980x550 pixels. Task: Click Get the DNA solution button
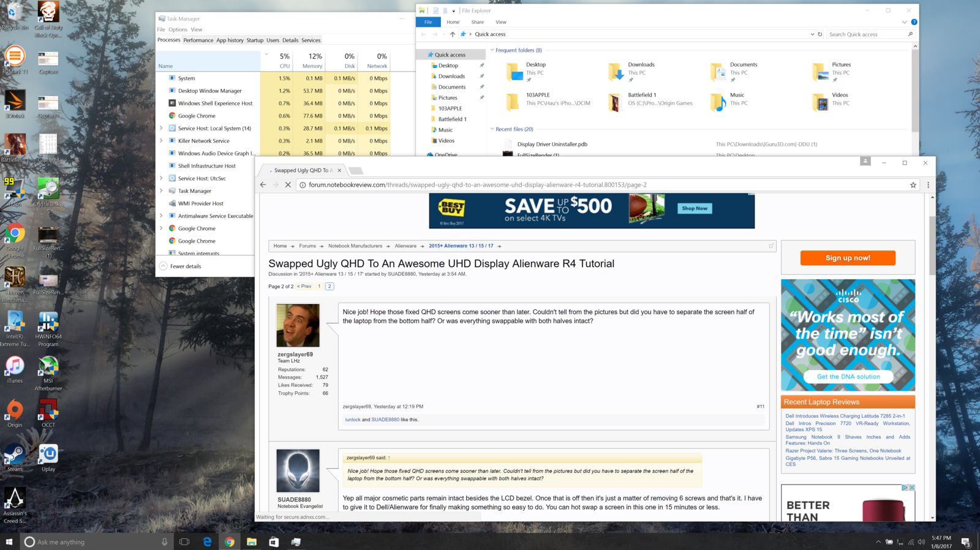tap(848, 377)
